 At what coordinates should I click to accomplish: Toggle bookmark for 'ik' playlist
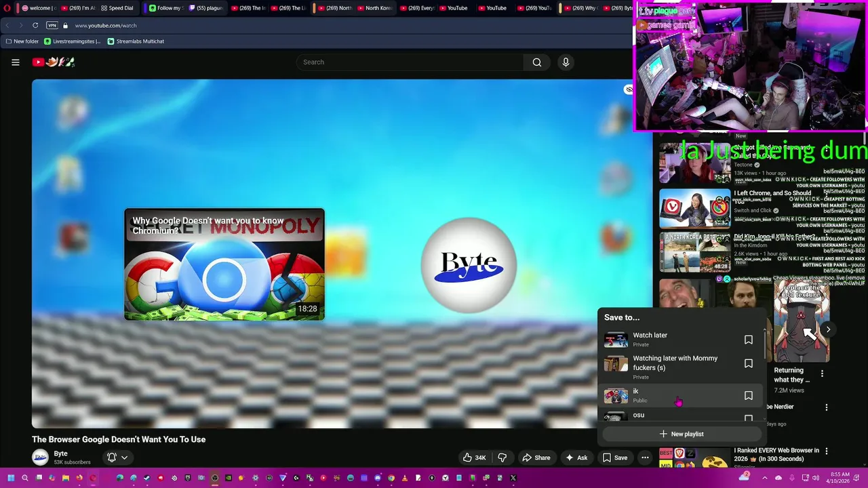coord(749,396)
